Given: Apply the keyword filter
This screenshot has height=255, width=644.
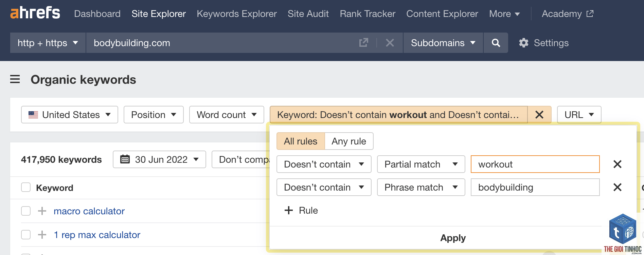Looking at the screenshot, I should [453, 238].
